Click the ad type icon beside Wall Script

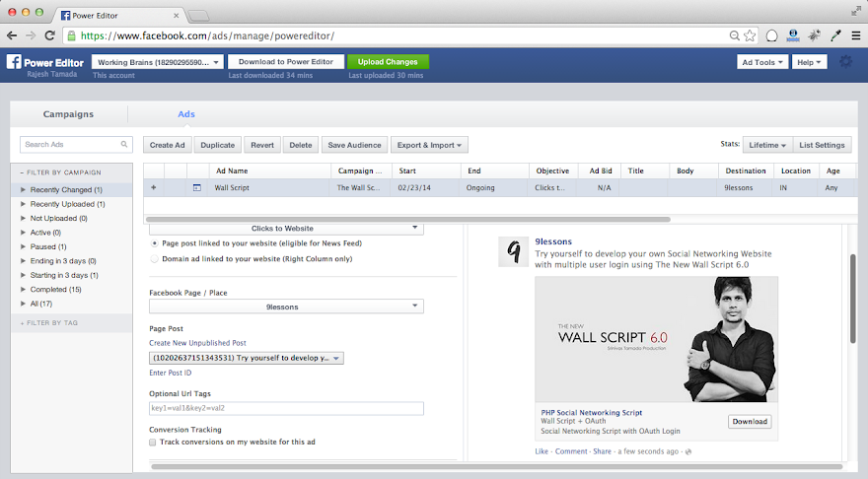(196, 187)
